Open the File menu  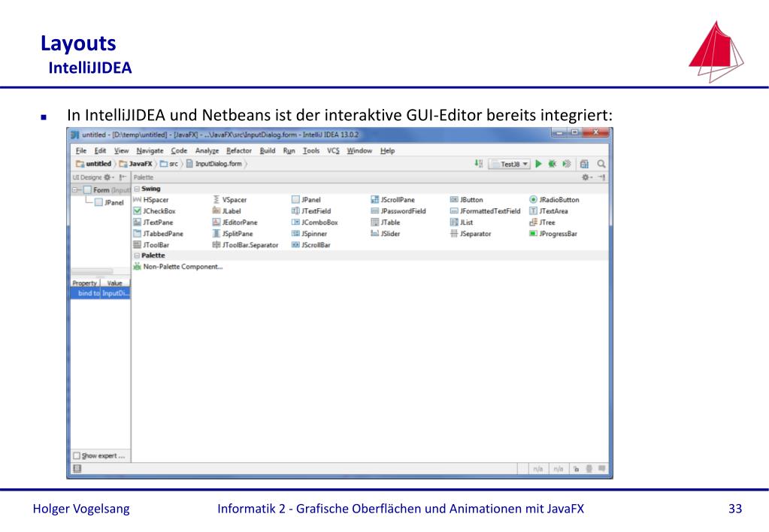(81, 150)
